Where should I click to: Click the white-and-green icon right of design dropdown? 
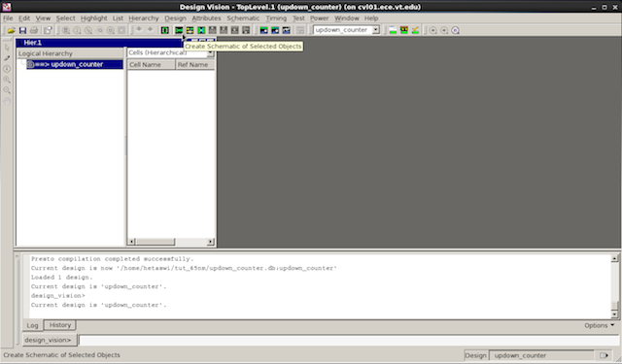pos(393,30)
